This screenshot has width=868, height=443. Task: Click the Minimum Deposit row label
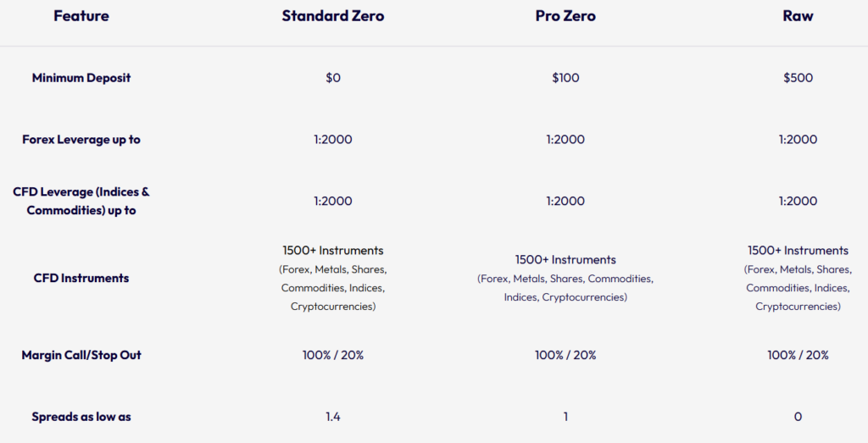(x=81, y=78)
